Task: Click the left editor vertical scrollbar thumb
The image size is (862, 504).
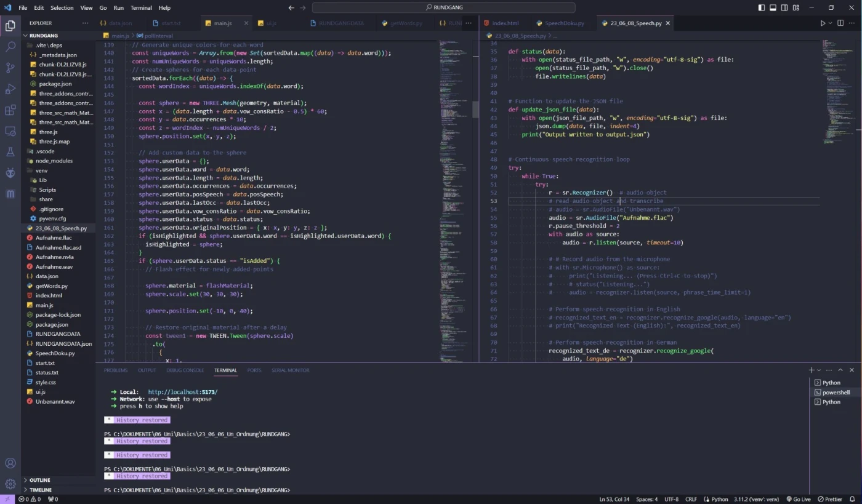Action: 475,110
